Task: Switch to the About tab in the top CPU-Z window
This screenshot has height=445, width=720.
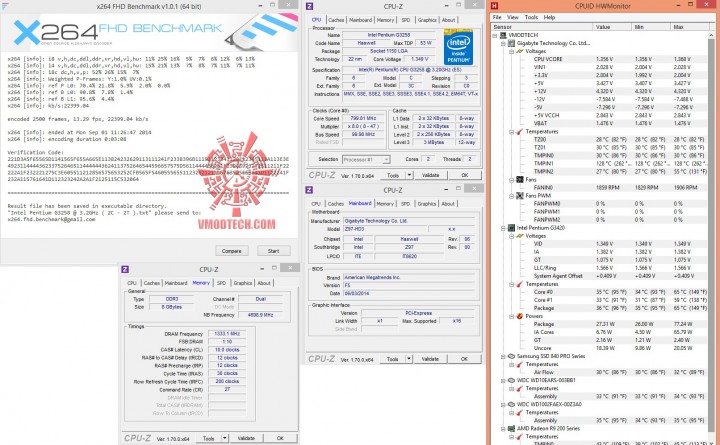Action: click(449, 20)
